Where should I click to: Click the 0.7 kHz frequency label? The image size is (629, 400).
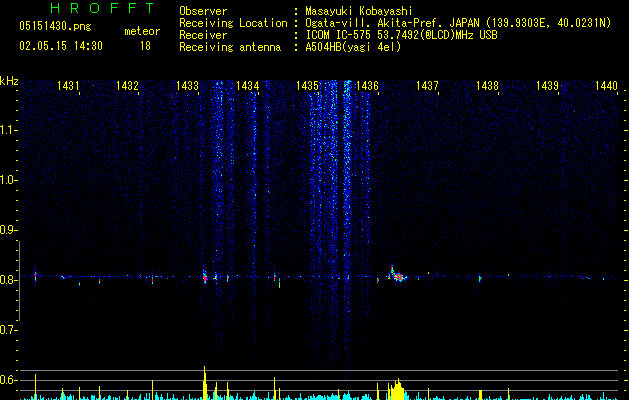tap(8, 330)
